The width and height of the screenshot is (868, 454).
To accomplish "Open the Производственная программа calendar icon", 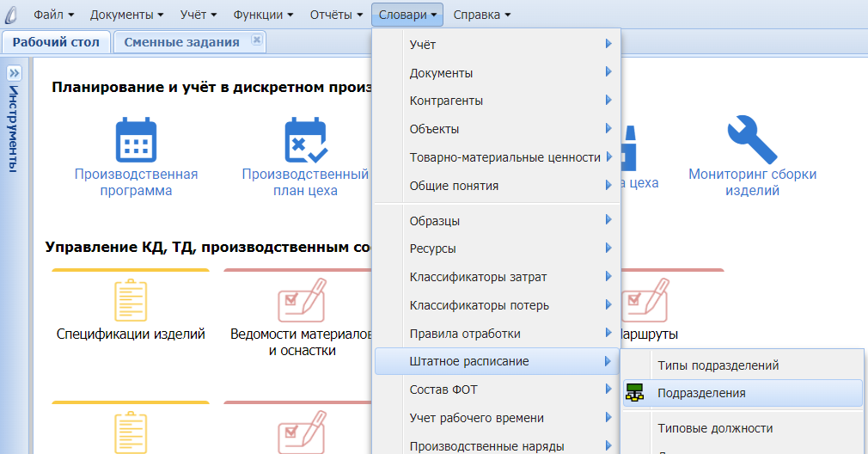I will (136, 140).
